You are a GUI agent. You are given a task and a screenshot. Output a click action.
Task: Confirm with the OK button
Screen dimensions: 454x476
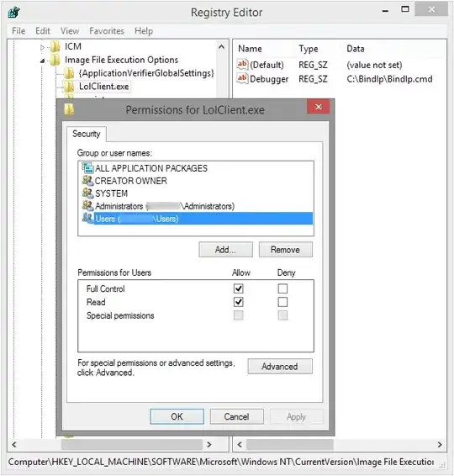point(177,416)
